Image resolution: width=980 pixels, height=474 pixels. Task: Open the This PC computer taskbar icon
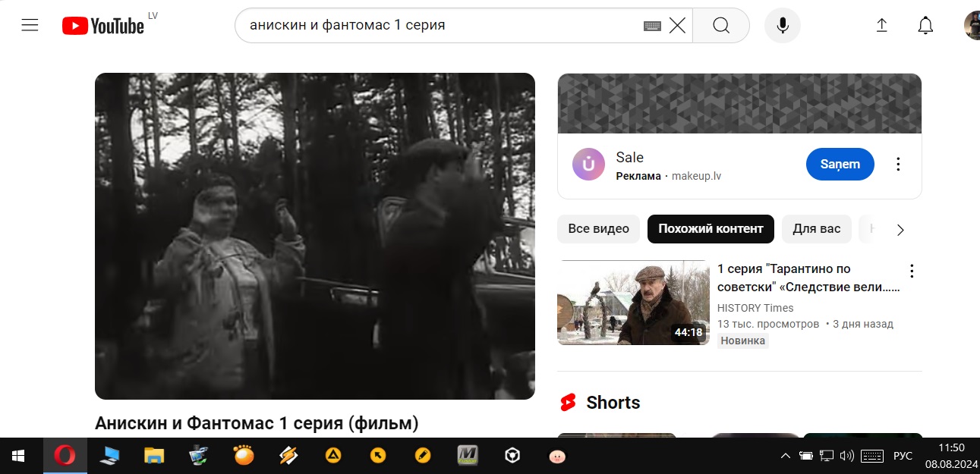tap(109, 456)
